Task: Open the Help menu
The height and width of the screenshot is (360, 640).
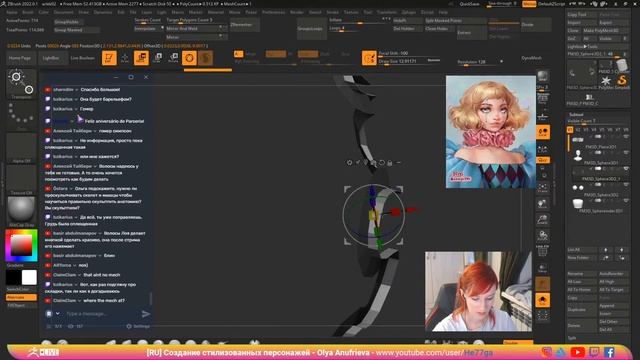Action: [443, 12]
